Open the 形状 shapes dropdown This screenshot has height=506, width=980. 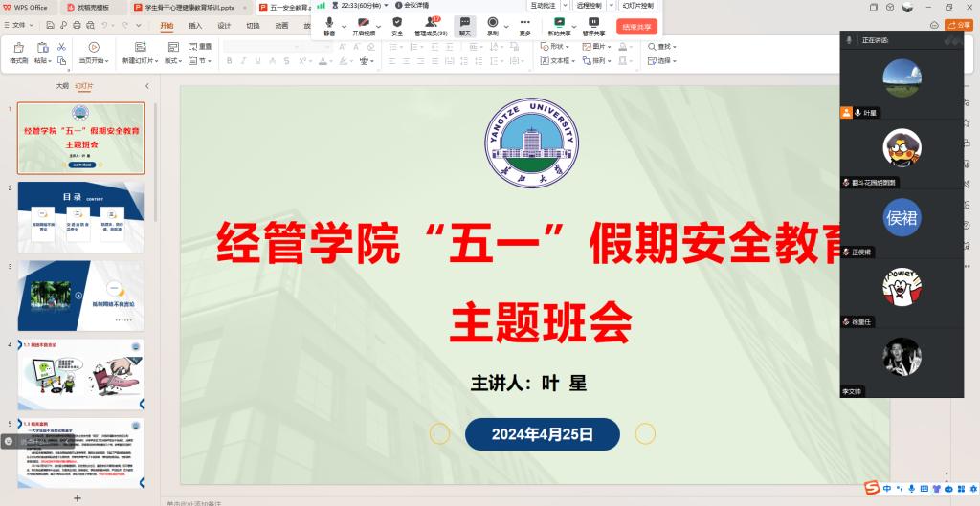click(x=555, y=46)
